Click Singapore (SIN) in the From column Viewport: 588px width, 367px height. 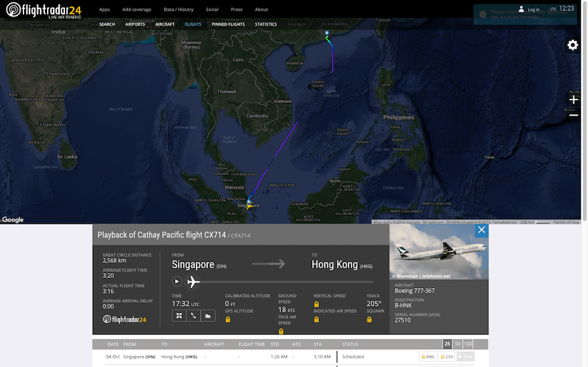tap(139, 357)
